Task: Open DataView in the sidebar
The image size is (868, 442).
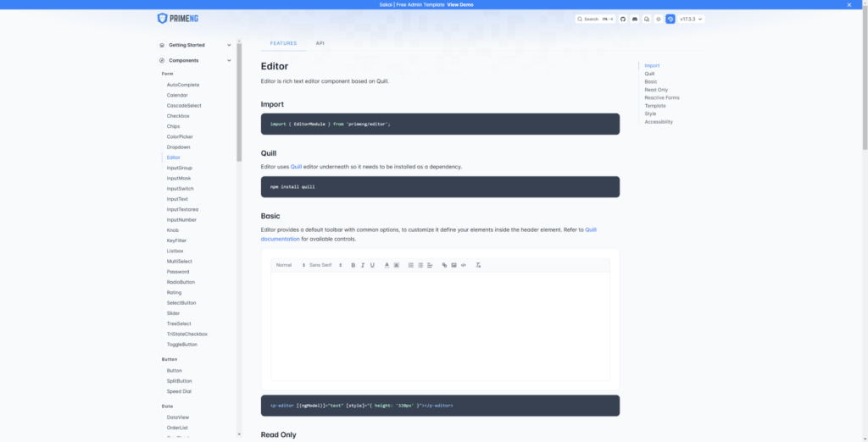Action: pos(178,417)
